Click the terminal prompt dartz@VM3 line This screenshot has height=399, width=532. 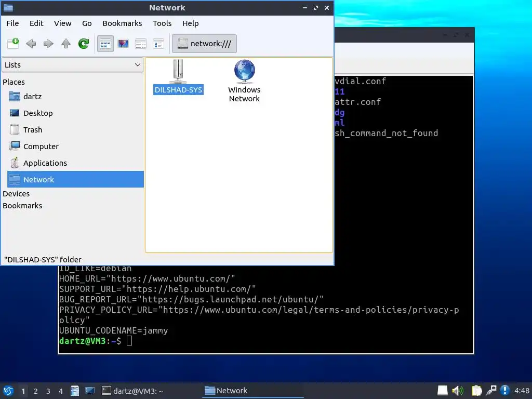[x=96, y=341]
